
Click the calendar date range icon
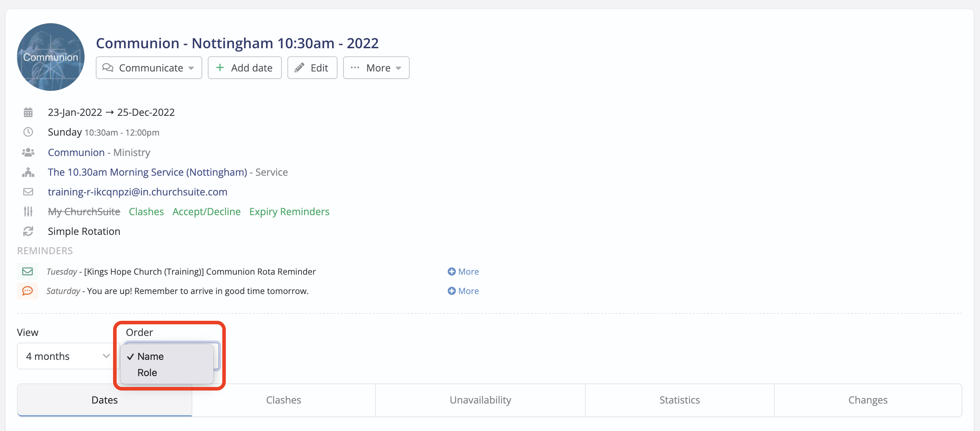(28, 113)
